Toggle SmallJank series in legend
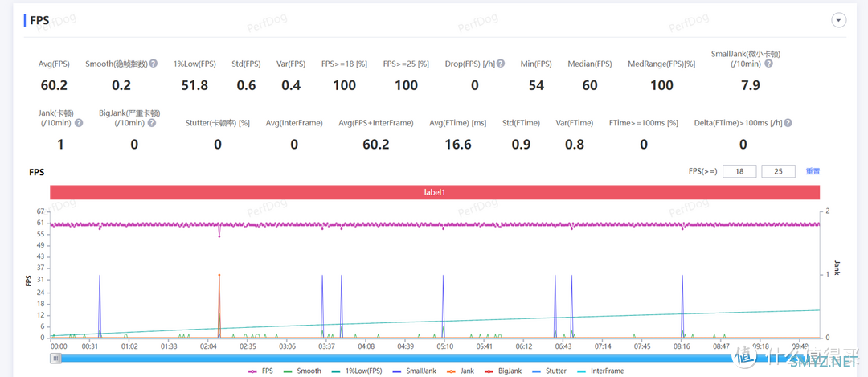868x377 pixels. (x=414, y=371)
